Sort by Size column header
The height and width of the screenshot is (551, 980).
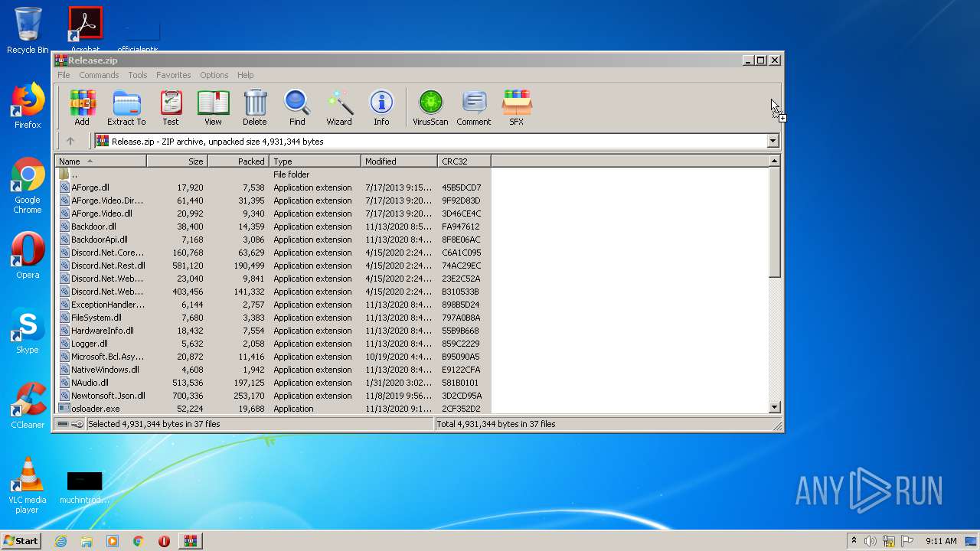177,161
